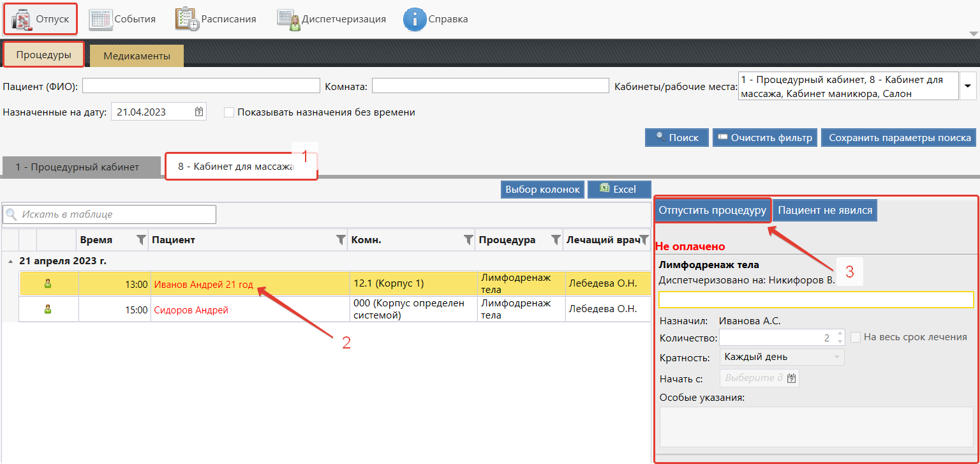
Task: Check На весь срок лечения
Action: (856, 337)
